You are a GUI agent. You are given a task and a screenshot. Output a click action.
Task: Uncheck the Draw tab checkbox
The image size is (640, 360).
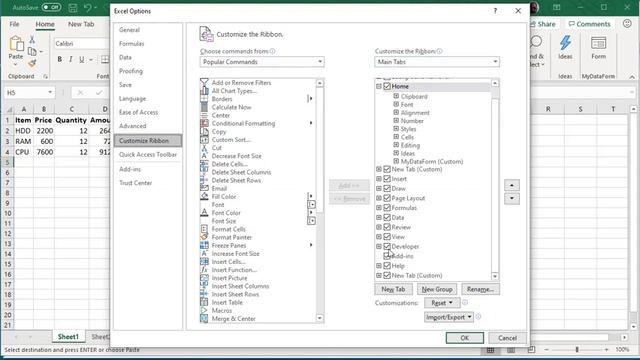pos(387,189)
